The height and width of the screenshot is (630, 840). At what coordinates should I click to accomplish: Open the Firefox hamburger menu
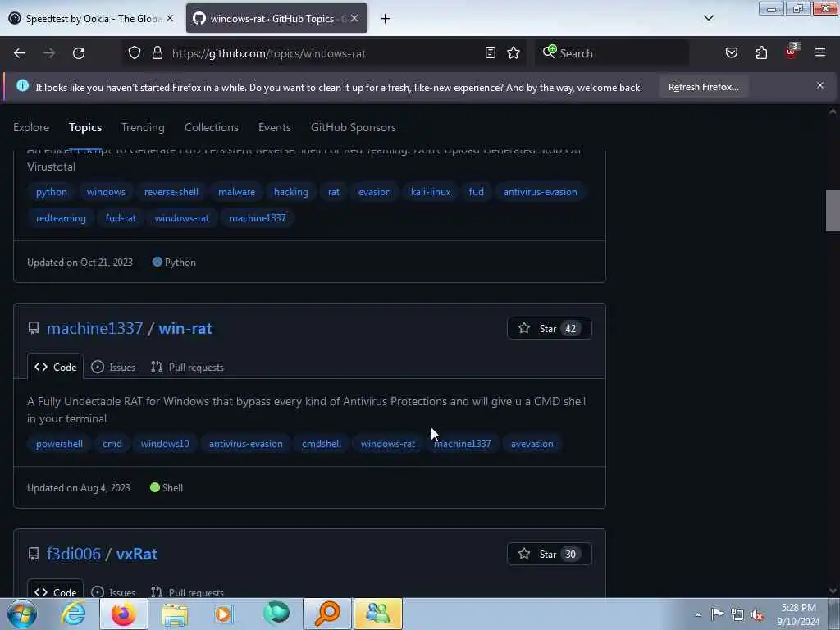tap(820, 52)
